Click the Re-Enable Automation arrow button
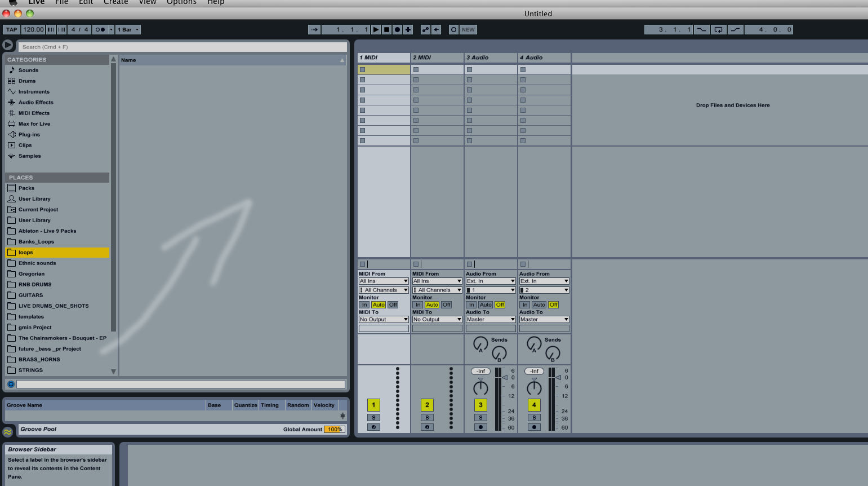The image size is (868, 486). point(437,29)
